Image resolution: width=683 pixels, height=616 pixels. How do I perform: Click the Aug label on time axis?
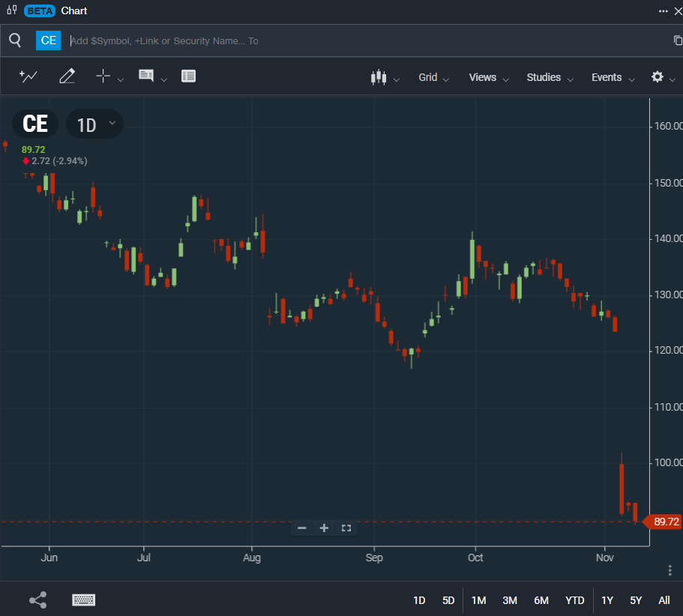coord(252,558)
